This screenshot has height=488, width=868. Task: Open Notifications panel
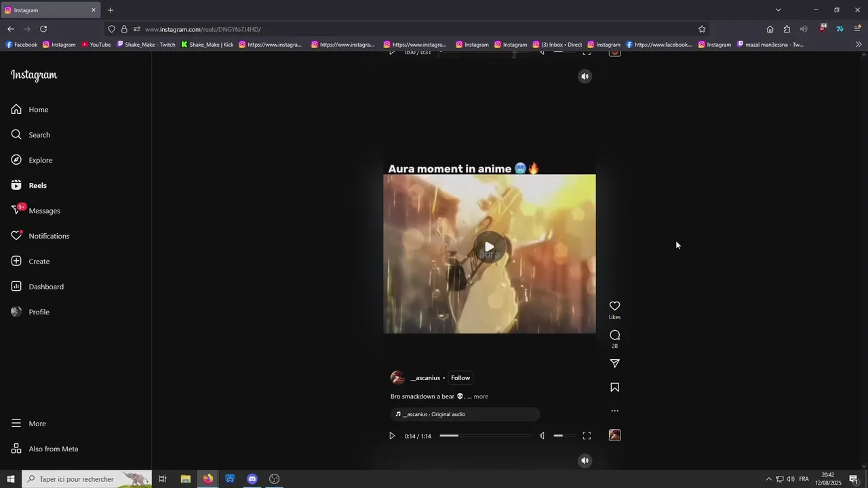[41, 236]
